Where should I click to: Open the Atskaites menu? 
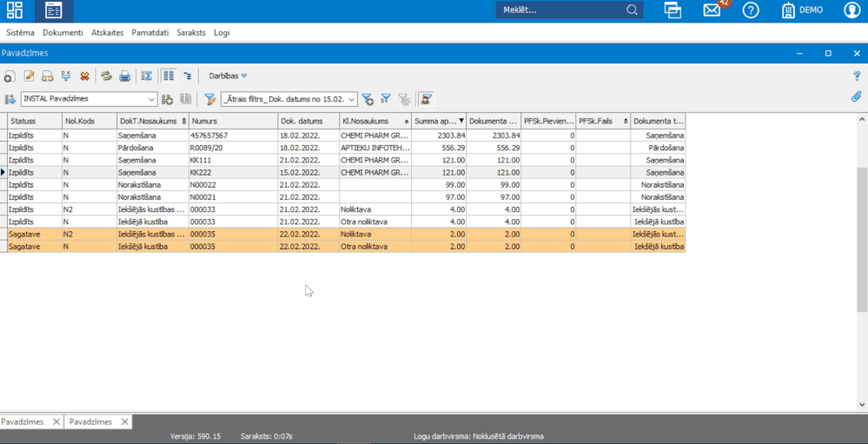(x=107, y=33)
